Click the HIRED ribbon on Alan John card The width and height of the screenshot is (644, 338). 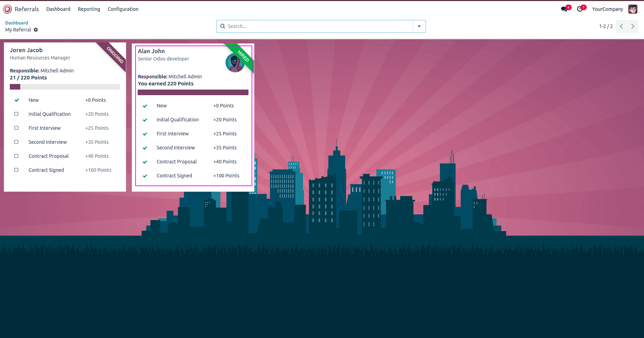[243, 56]
